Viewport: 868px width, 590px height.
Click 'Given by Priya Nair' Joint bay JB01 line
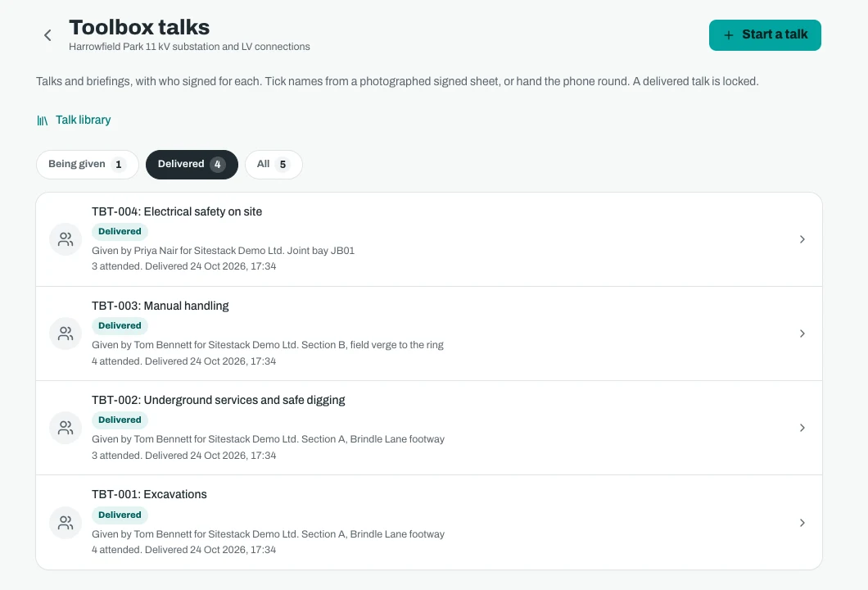pos(223,251)
